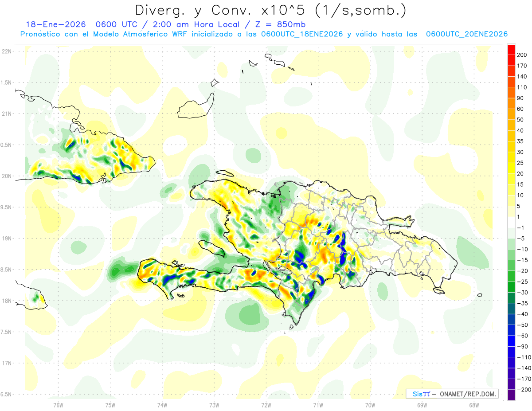Viewport: 532px width, 411px height.
Task: Click the dark red swatch above legend value 200
Action: coord(511,49)
